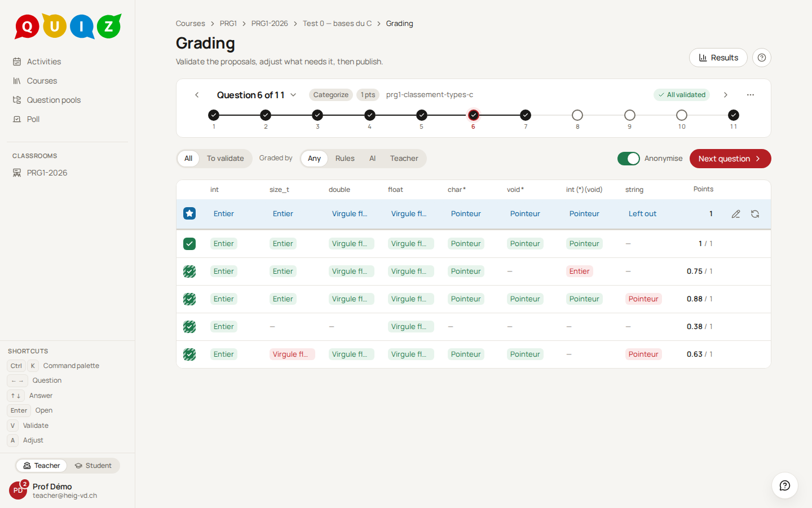
Task: Click the blue star reference answer icon
Action: pyautogui.click(x=189, y=213)
